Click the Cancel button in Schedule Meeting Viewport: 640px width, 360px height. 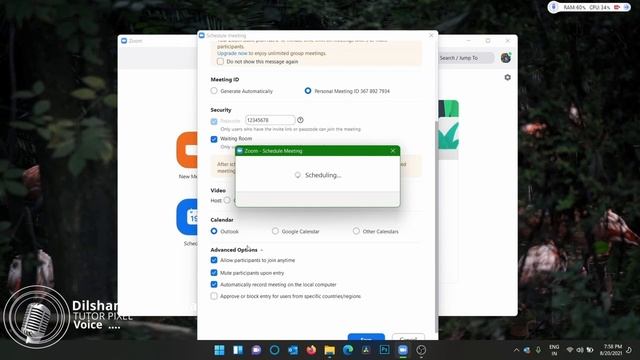click(408, 337)
